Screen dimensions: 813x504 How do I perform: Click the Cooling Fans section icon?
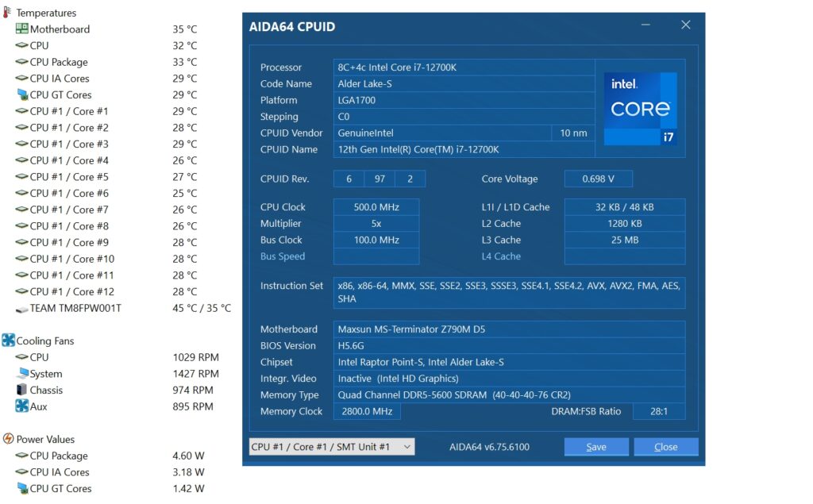click(8, 340)
